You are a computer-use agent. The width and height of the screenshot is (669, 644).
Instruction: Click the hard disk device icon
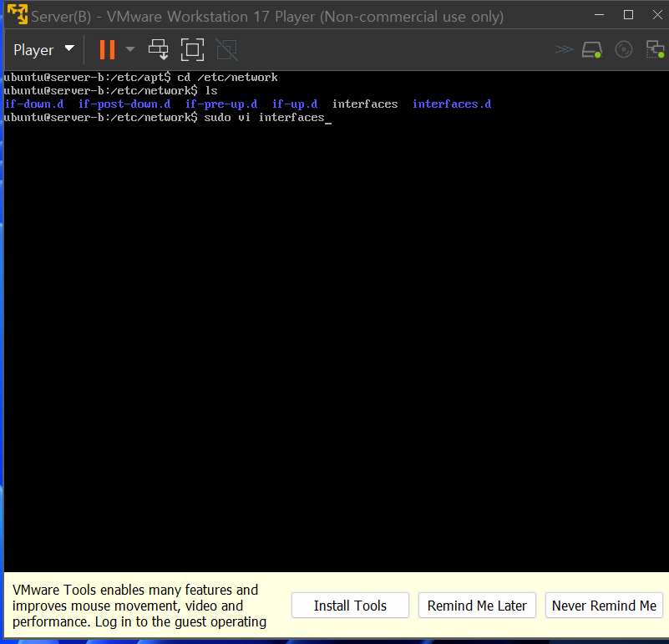tap(592, 49)
